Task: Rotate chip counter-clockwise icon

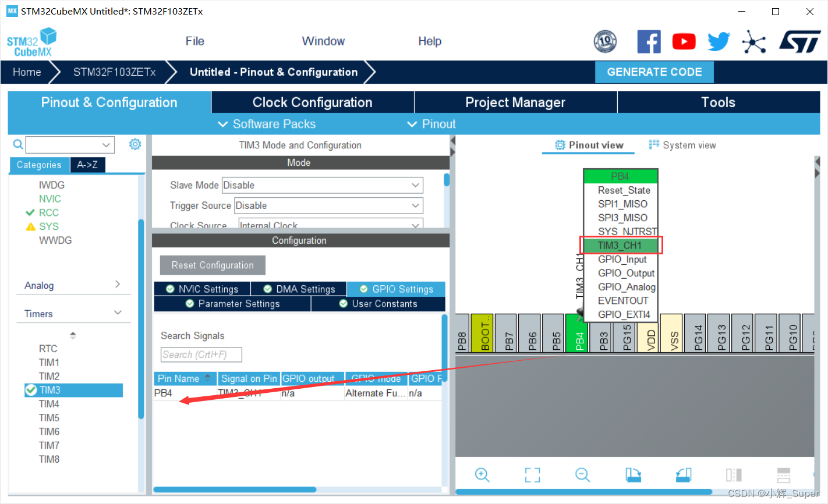Action: point(684,475)
